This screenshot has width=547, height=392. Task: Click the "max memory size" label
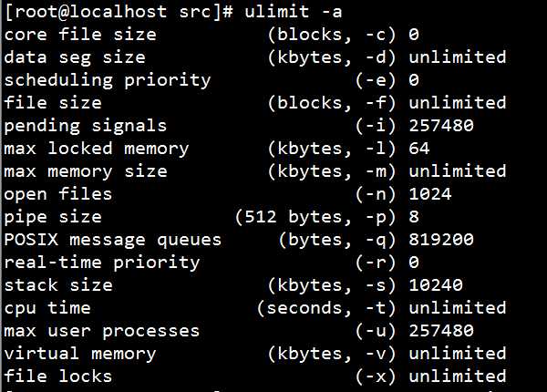pyautogui.click(x=86, y=171)
